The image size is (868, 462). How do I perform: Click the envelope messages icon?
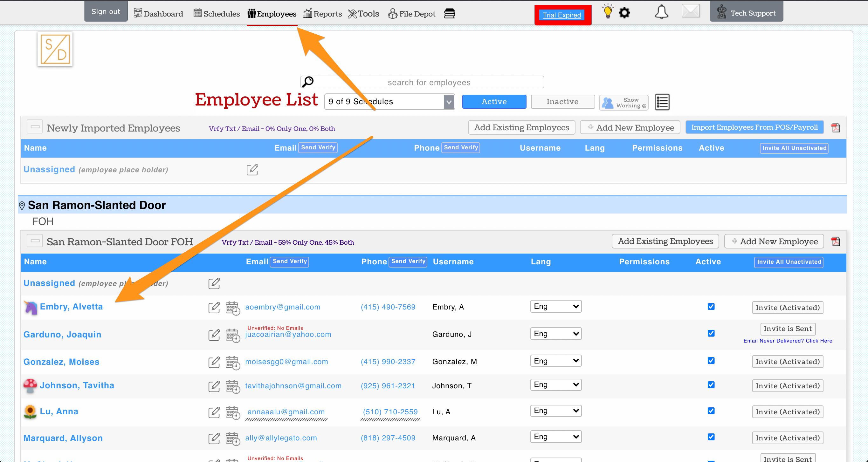(690, 11)
